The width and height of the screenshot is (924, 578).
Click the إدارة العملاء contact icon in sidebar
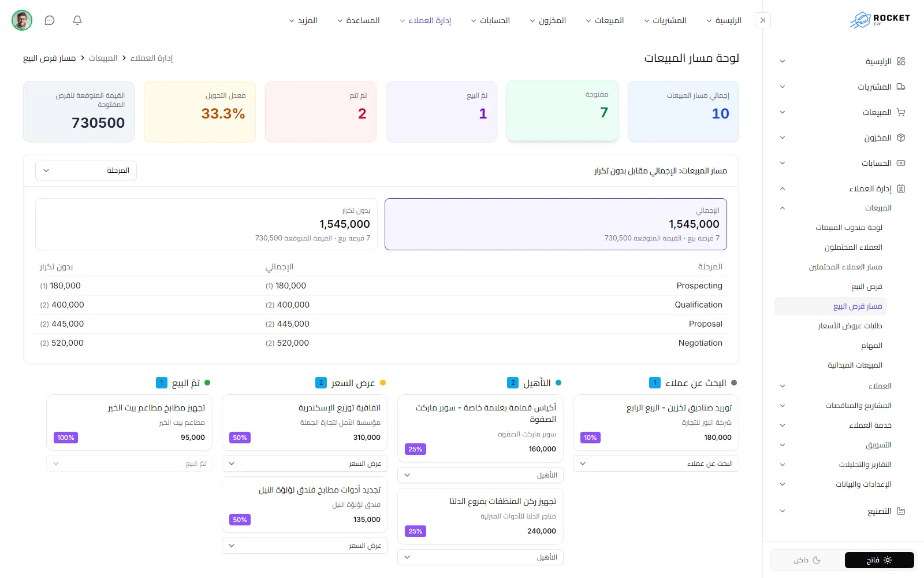pos(901,188)
